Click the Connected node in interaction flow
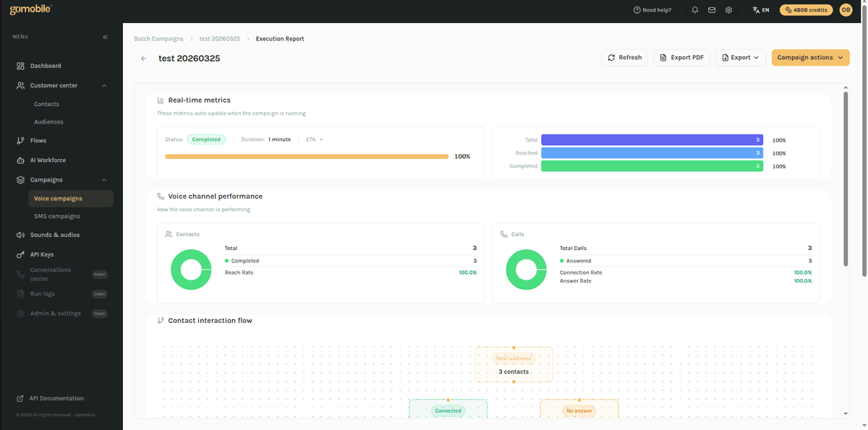Screen dimensions: 868x430 click(x=448, y=410)
